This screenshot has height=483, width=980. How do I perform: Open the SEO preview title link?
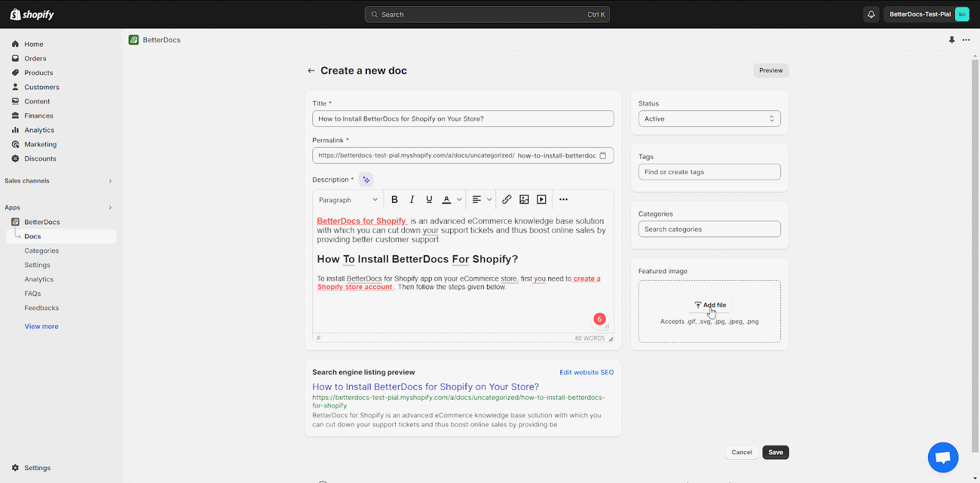[426, 387]
